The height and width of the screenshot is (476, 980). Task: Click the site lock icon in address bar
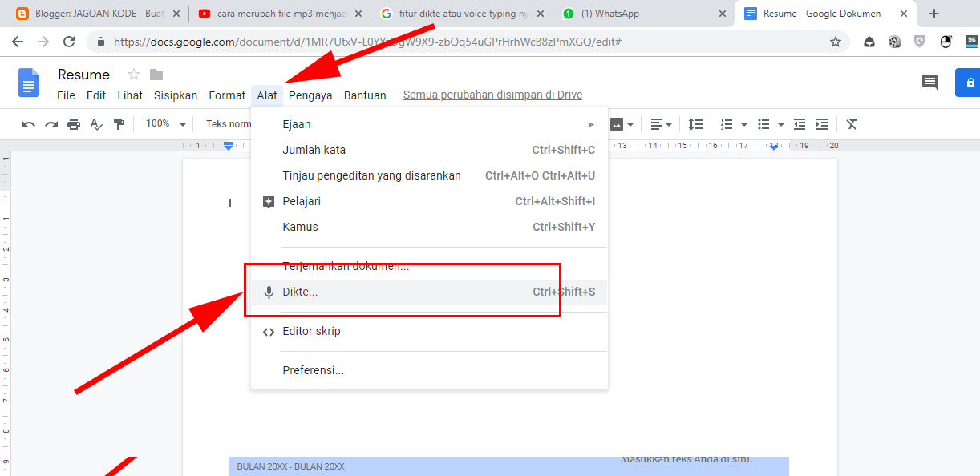(x=101, y=42)
